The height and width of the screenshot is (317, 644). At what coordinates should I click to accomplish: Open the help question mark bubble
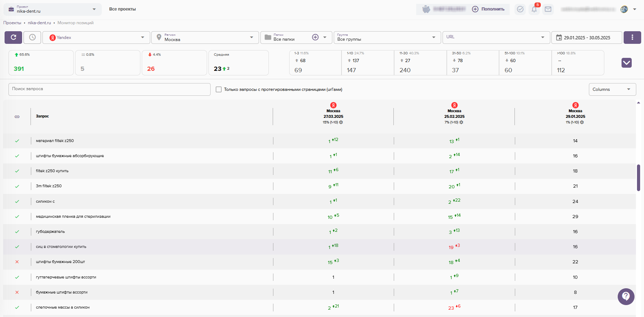(626, 297)
